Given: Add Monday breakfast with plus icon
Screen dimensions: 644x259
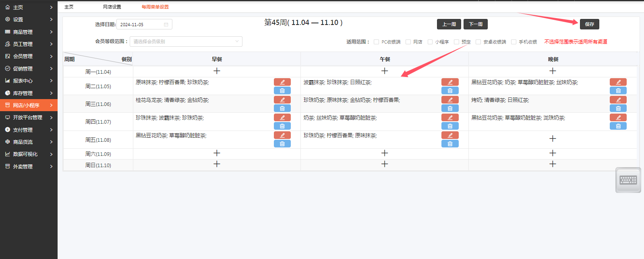Looking at the screenshot, I should [x=217, y=71].
